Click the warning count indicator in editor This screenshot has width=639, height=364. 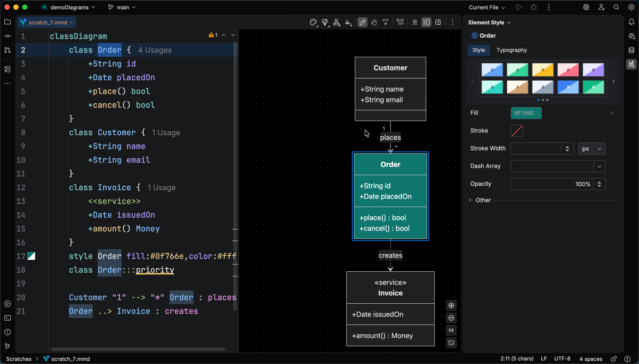click(213, 35)
